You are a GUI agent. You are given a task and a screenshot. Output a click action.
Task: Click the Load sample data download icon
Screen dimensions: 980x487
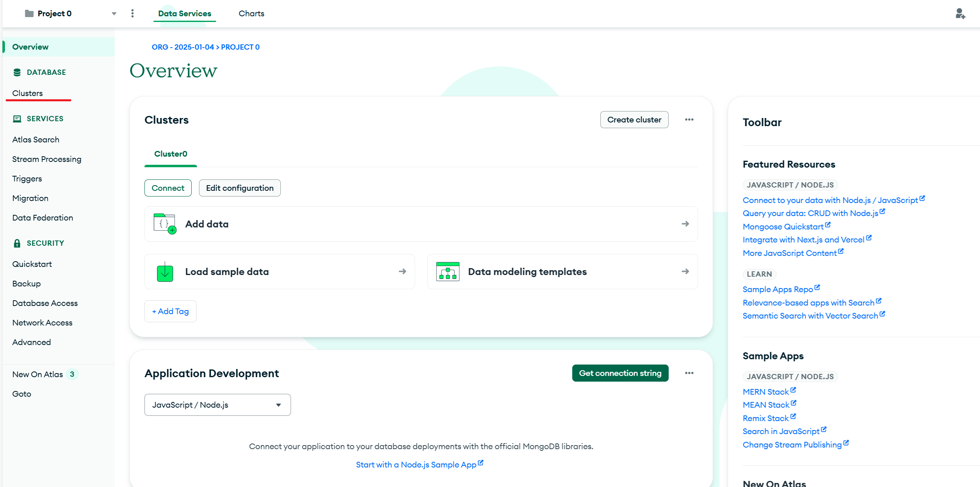pyautogui.click(x=165, y=272)
